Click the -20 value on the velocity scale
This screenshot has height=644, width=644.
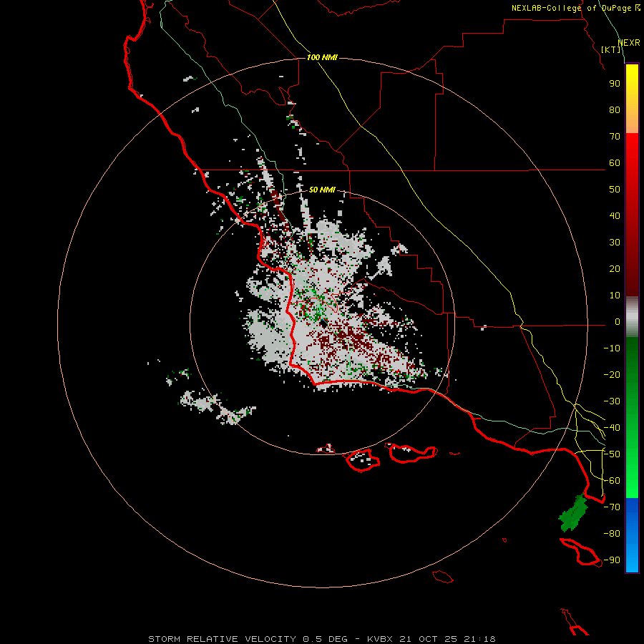click(x=612, y=374)
